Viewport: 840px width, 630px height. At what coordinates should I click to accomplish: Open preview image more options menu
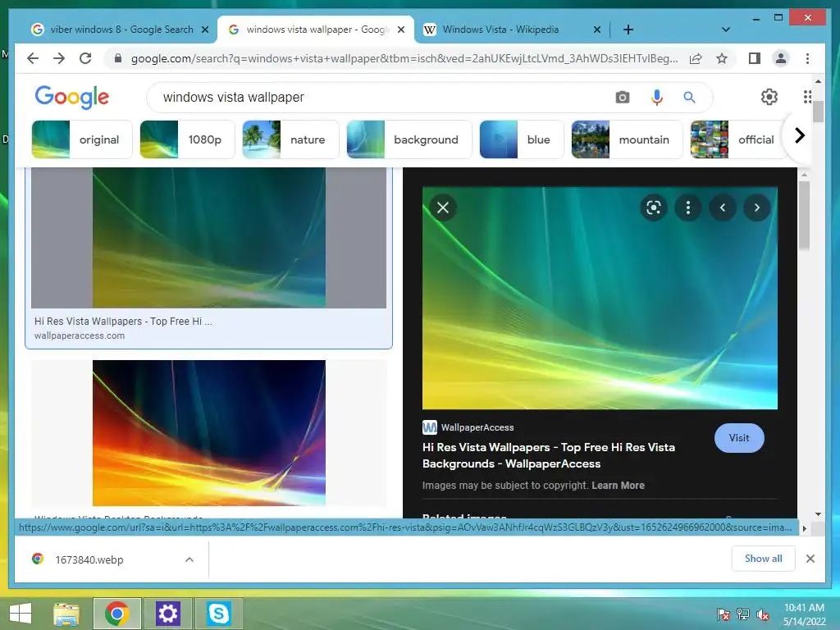tap(688, 208)
